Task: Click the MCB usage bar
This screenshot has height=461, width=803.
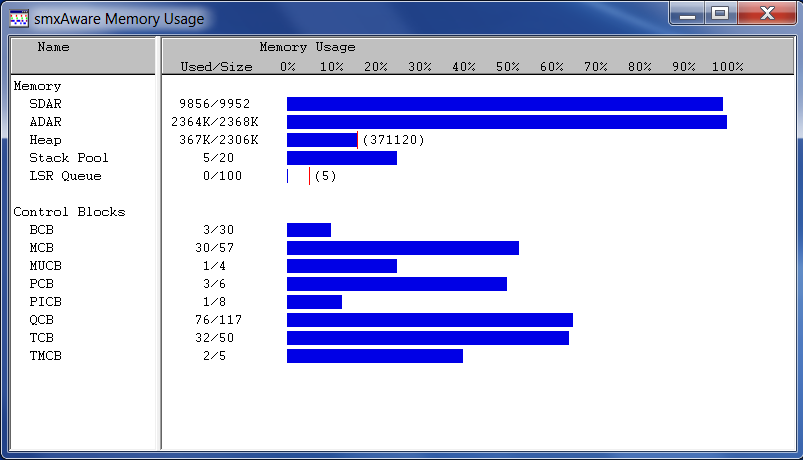Action: tap(403, 248)
